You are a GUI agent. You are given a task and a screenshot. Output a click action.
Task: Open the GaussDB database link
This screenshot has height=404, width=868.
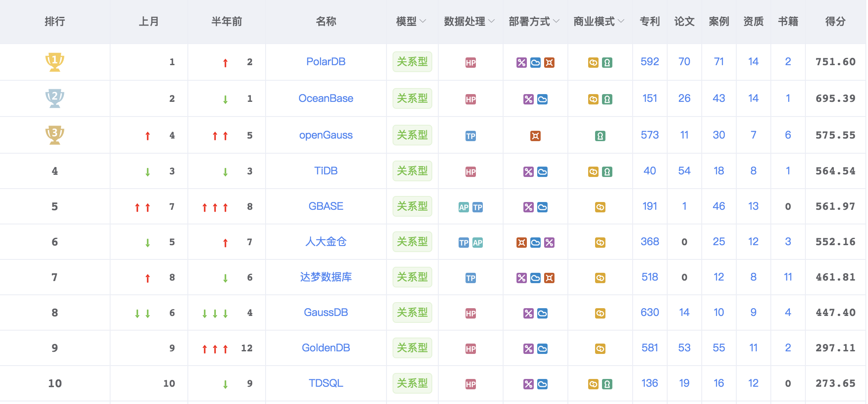[326, 312]
